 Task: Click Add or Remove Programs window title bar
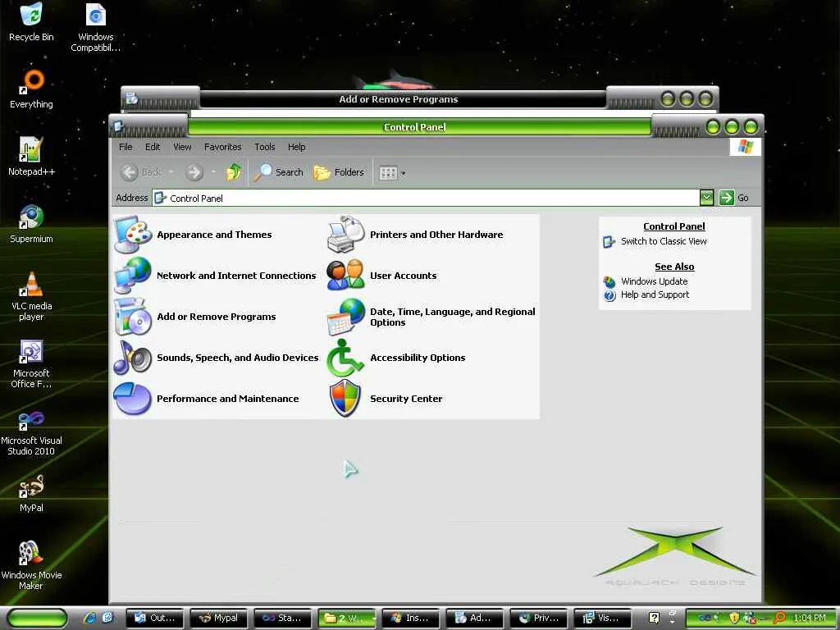399,99
